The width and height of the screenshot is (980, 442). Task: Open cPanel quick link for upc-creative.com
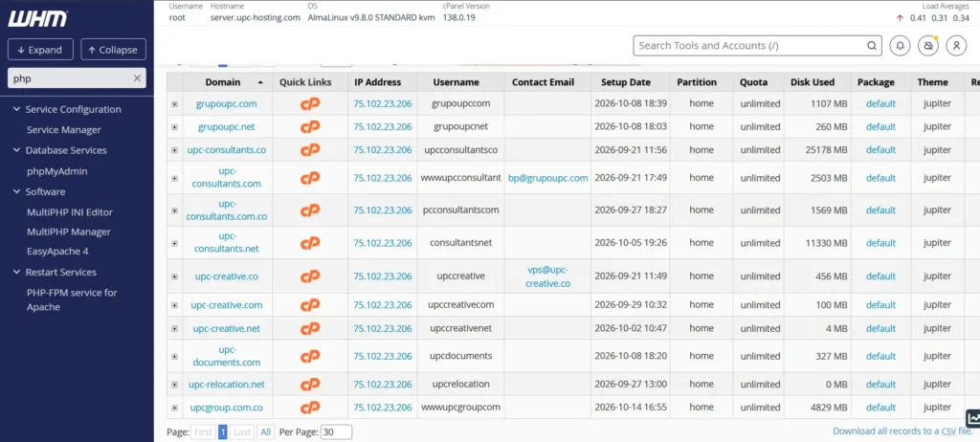tap(310, 305)
